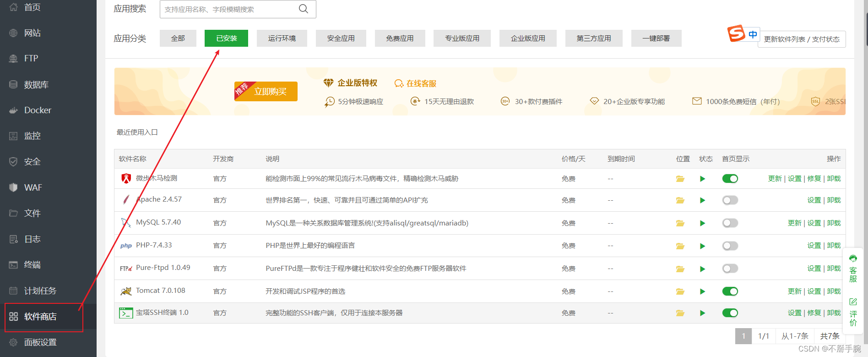Click status play icon for 宝塔SSH终端 1.0
The height and width of the screenshot is (357, 868).
[x=703, y=313]
